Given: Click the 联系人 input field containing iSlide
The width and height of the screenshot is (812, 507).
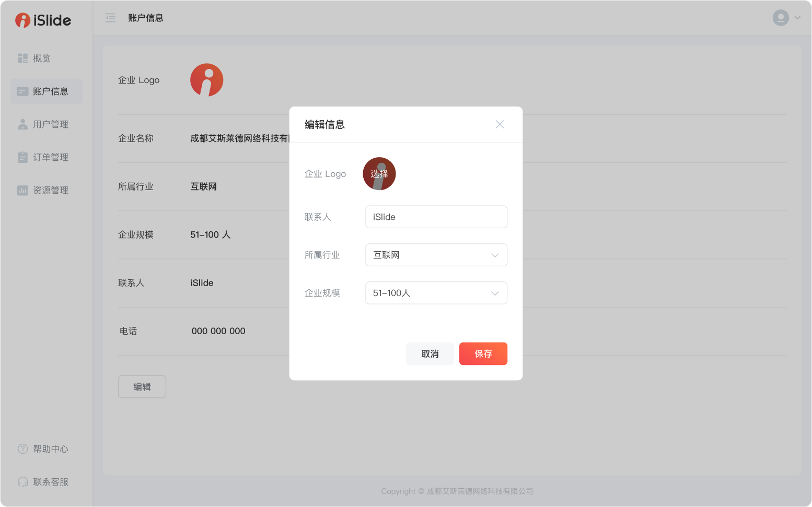Looking at the screenshot, I should (436, 217).
